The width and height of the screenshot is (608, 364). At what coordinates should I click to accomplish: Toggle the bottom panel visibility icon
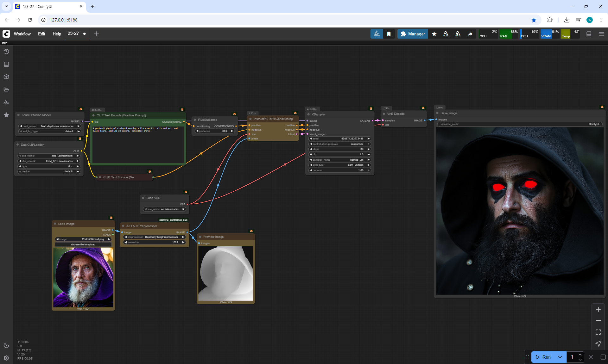[x=589, y=34]
